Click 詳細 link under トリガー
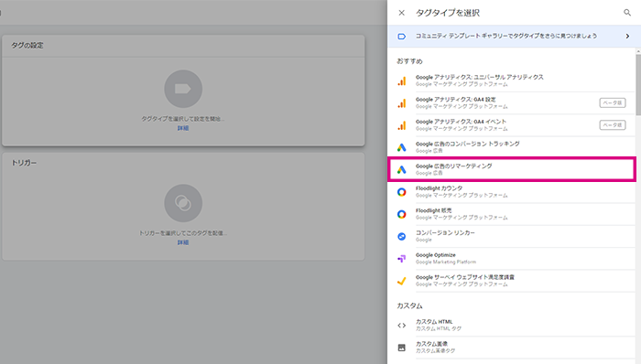This screenshot has height=364, width=641. pyautogui.click(x=183, y=242)
